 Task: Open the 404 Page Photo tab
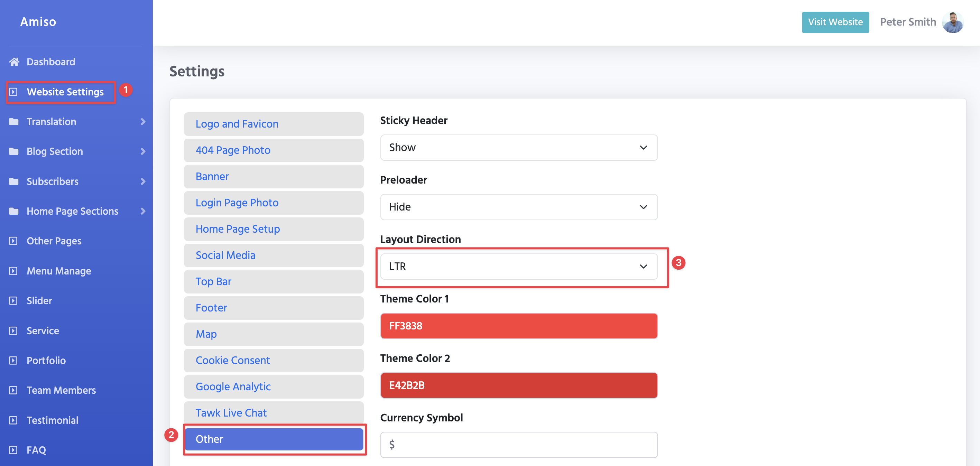[x=274, y=150]
